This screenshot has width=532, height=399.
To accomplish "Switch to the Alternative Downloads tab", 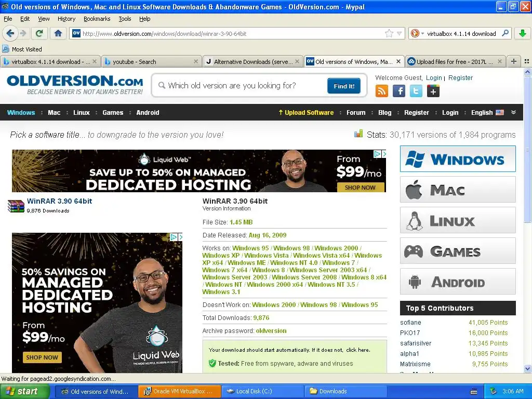I will 252,62.
